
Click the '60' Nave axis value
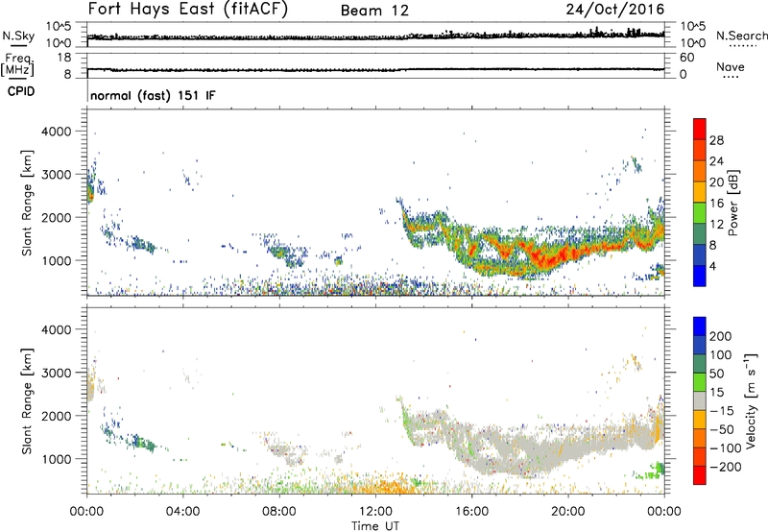[687, 58]
